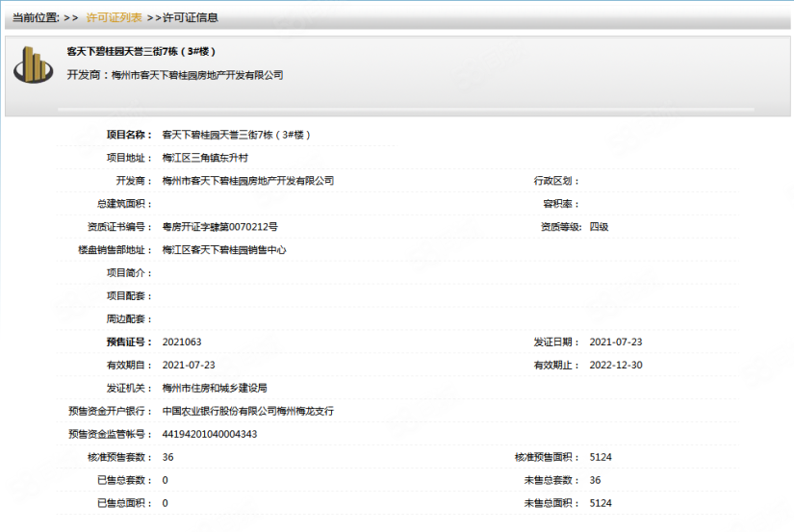
Task: Click the 许可证信息 breadcrumb text
Action: click(x=191, y=17)
